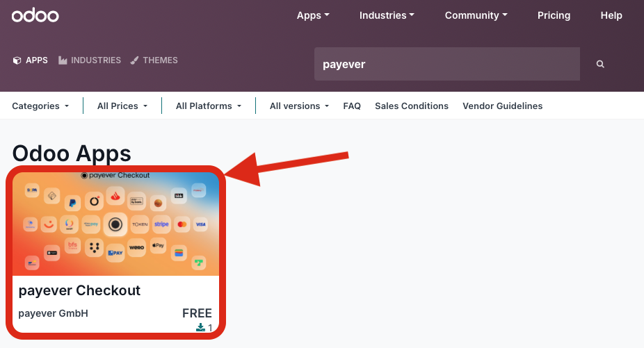Open the Help page
The image size is (644, 348).
pyautogui.click(x=611, y=15)
